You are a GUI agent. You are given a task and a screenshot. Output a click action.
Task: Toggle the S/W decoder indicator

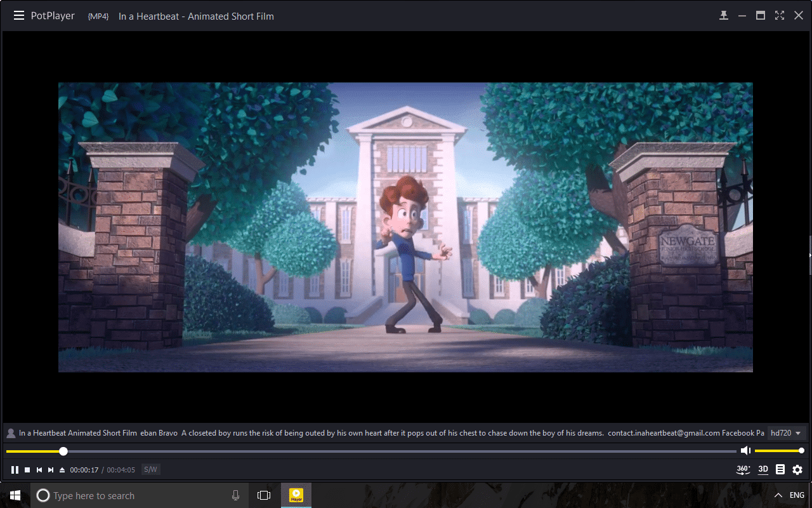point(150,470)
